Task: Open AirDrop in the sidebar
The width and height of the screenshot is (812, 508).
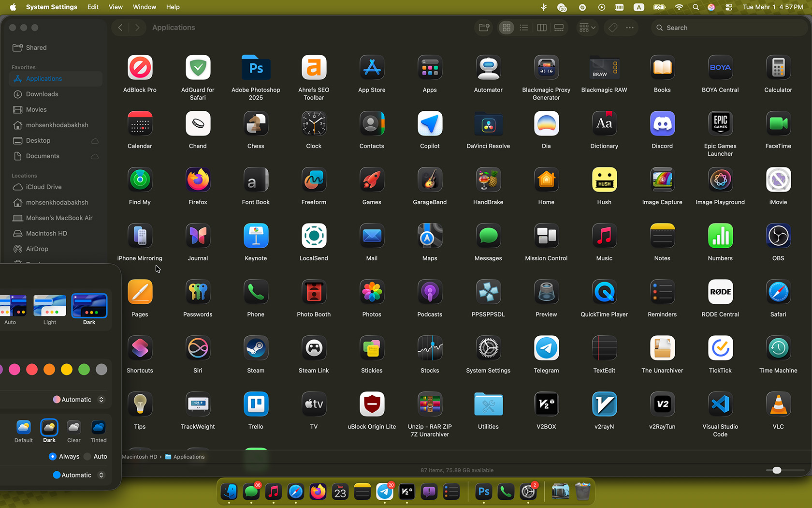Action: (56, 249)
